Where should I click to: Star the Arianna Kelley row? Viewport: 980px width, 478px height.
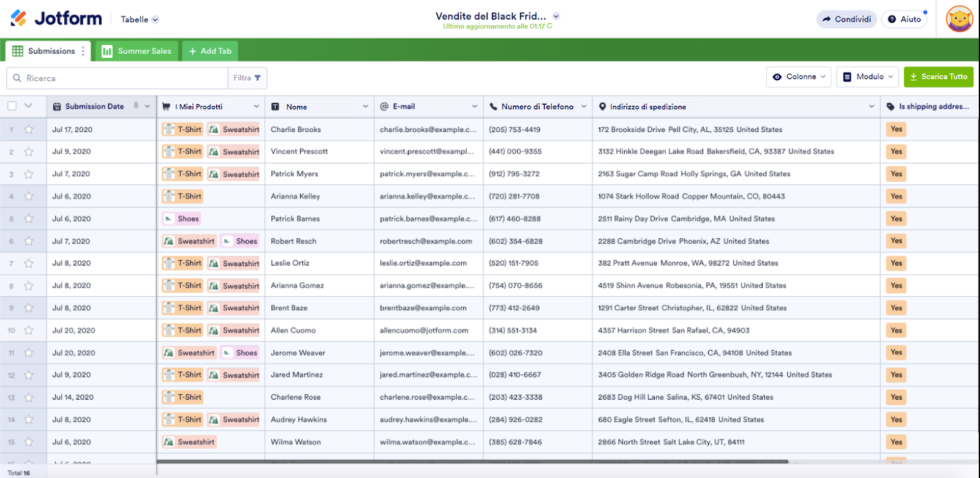point(28,196)
